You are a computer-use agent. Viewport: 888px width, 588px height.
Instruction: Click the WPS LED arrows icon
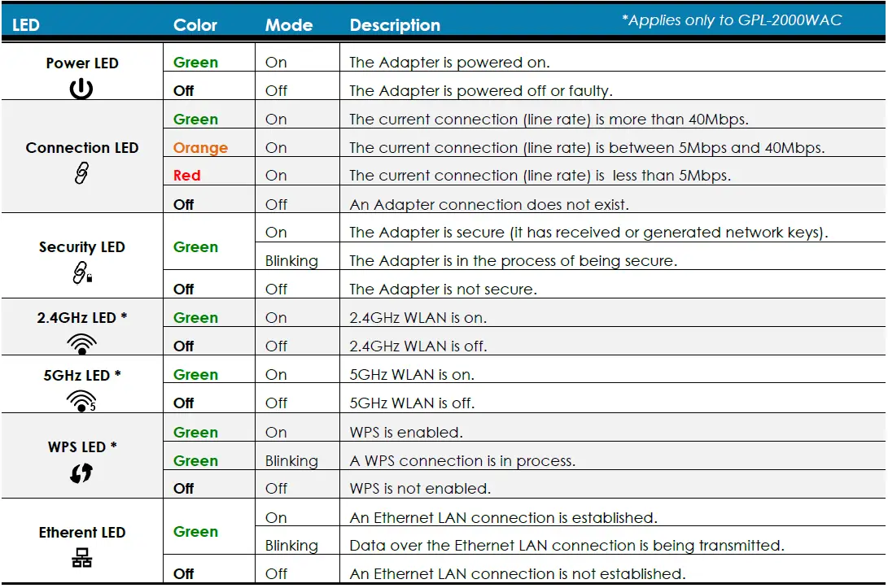(x=81, y=473)
